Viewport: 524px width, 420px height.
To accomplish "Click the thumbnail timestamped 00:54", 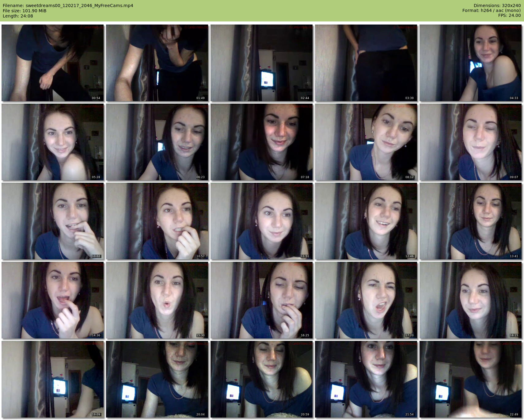I will tap(53, 63).
